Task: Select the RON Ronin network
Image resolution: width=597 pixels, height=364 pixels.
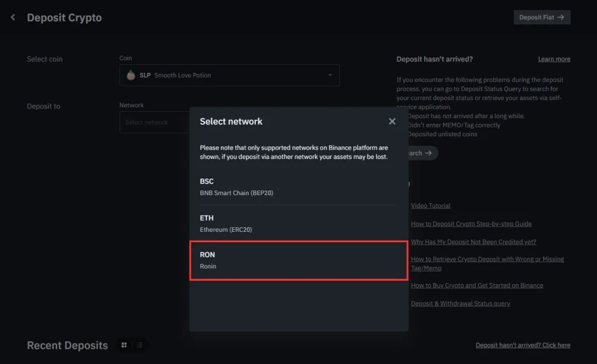Action: click(298, 260)
